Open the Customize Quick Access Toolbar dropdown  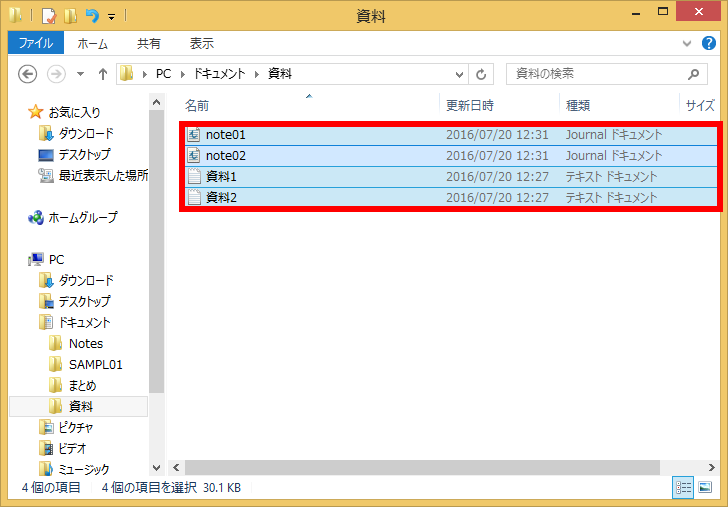[111, 17]
